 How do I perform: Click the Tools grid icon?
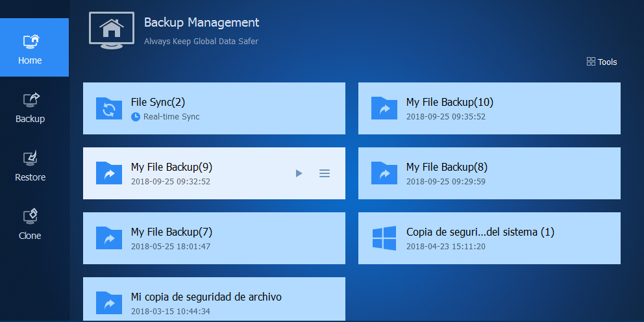coord(591,62)
